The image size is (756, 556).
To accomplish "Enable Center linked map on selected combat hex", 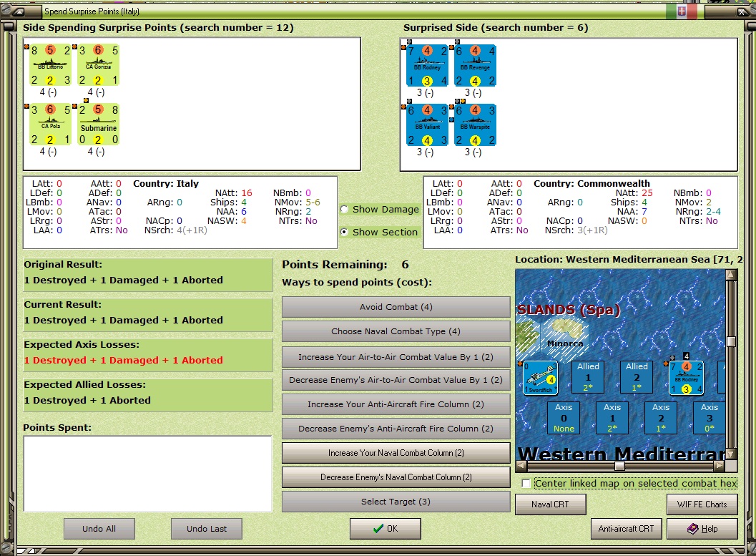I will 526,483.
